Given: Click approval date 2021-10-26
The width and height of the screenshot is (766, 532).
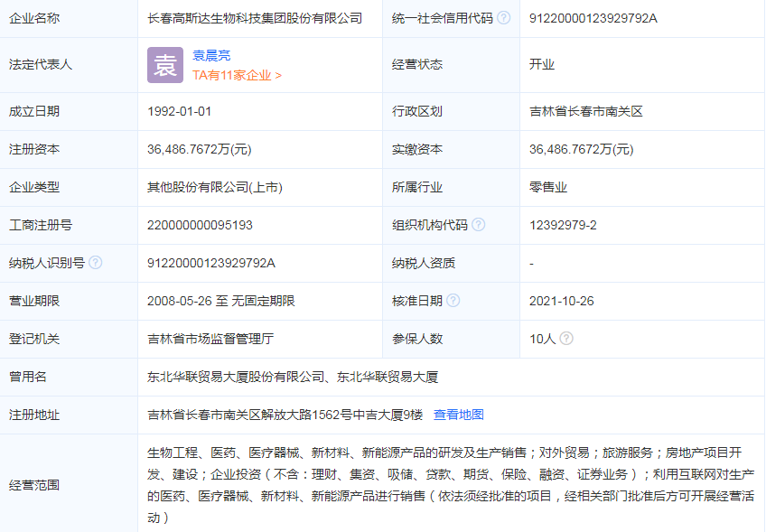Looking at the screenshot, I should [x=561, y=301].
